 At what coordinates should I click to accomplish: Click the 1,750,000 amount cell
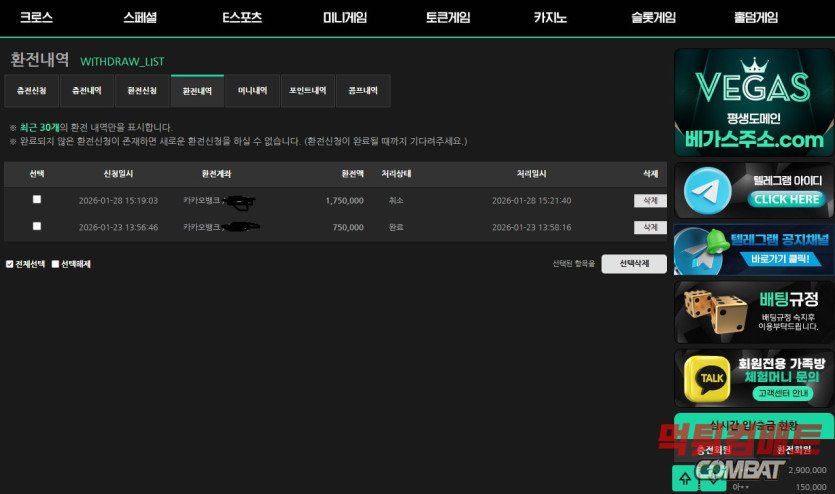coord(345,201)
